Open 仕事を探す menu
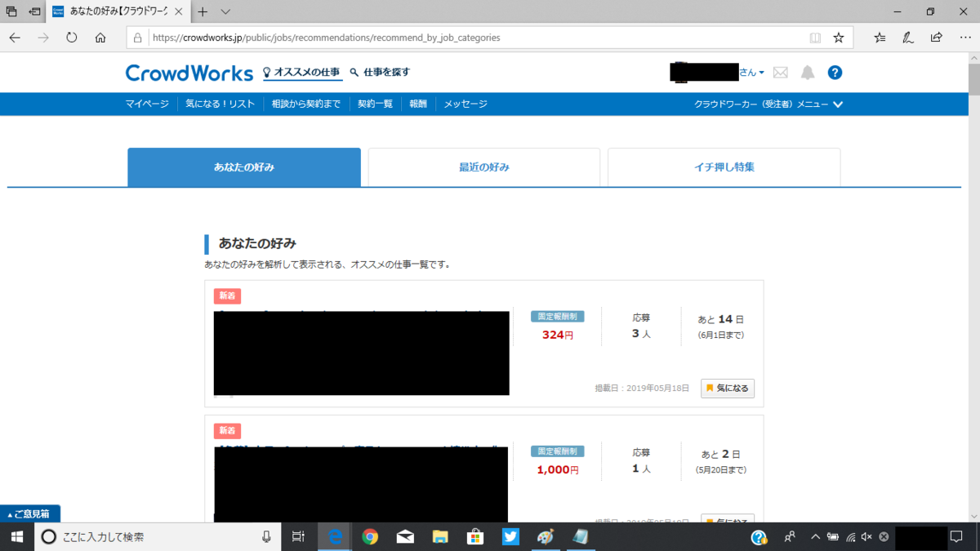Image resolution: width=980 pixels, height=551 pixels. (x=381, y=73)
